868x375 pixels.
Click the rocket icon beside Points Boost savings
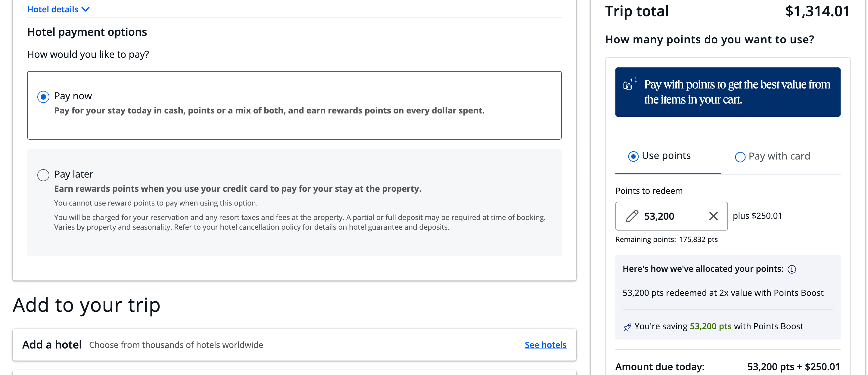(x=627, y=327)
